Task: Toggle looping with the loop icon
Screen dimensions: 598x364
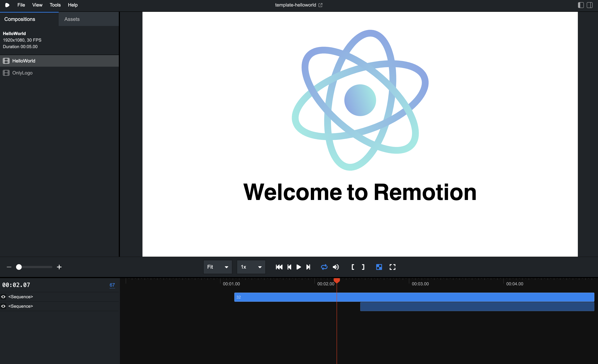Action: pyautogui.click(x=324, y=267)
